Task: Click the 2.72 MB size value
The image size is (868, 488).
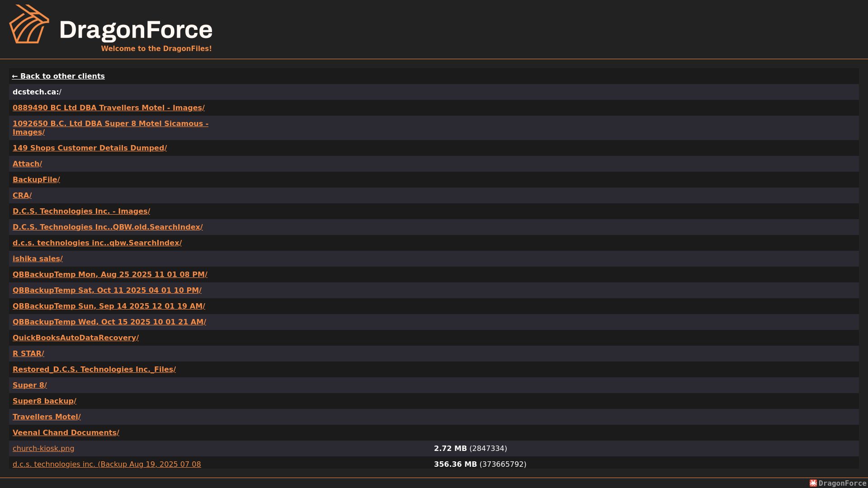Action: [x=450, y=448]
